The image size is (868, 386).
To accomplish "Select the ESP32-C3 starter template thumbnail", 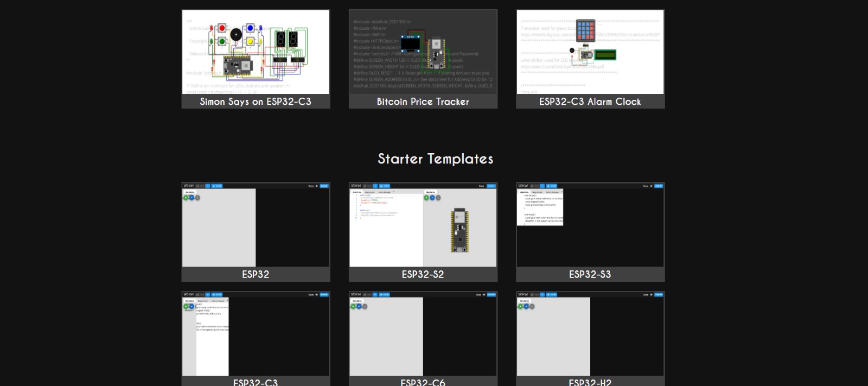I will coord(256,334).
